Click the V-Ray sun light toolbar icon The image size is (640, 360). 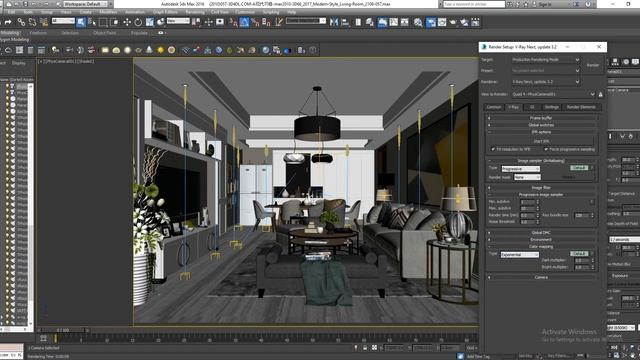point(160,50)
